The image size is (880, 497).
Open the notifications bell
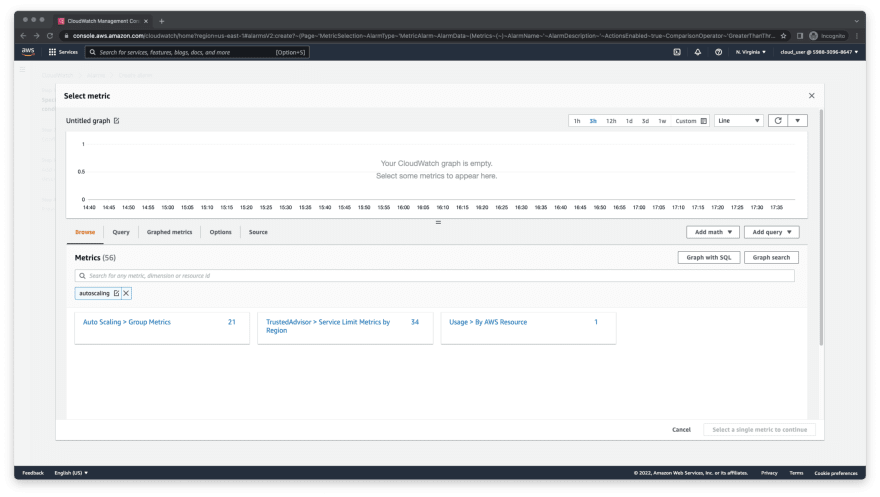698,52
